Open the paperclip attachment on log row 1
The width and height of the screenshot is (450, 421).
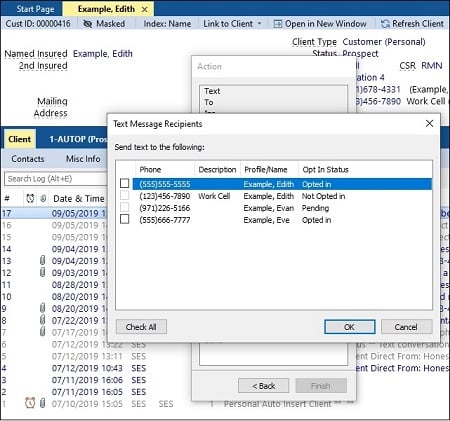pyautogui.click(x=42, y=403)
